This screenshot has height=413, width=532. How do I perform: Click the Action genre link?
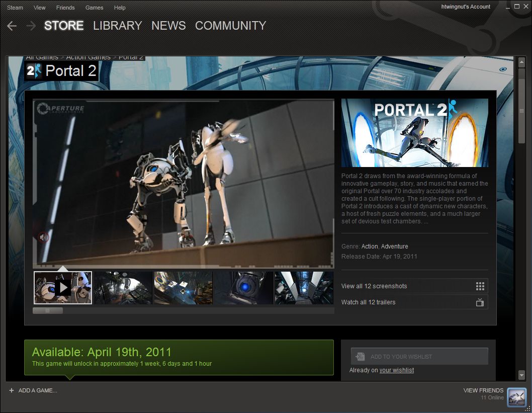click(x=370, y=246)
